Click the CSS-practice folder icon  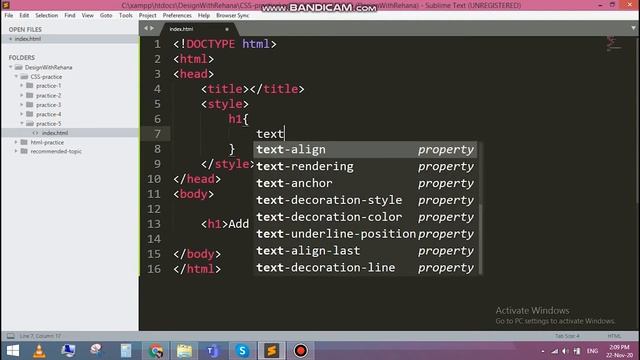24,77
